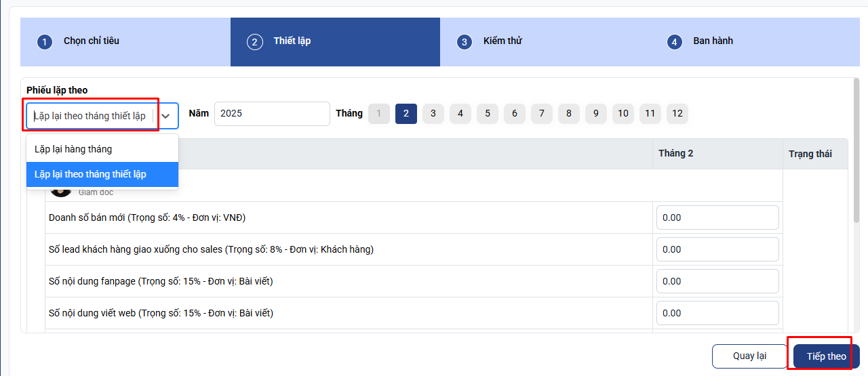
Task: Open the 'Lặp lại theo tháng thiết lập' combo box
Action: pyautogui.click(x=91, y=116)
